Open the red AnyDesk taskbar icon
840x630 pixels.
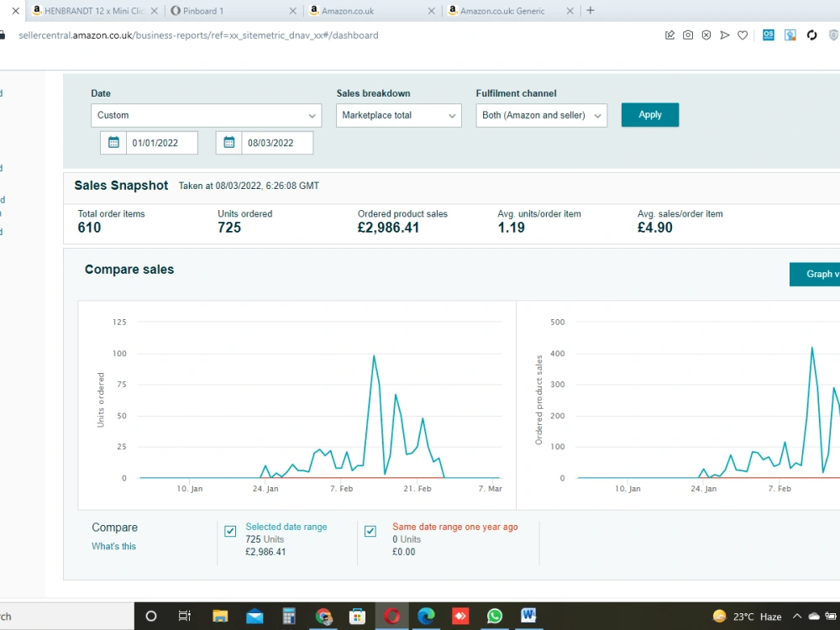click(x=460, y=616)
